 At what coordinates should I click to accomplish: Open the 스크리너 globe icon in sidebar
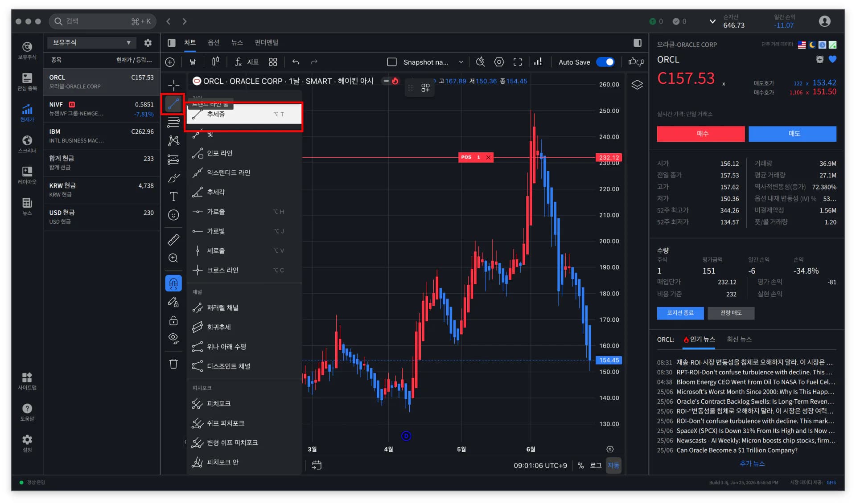(27, 144)
